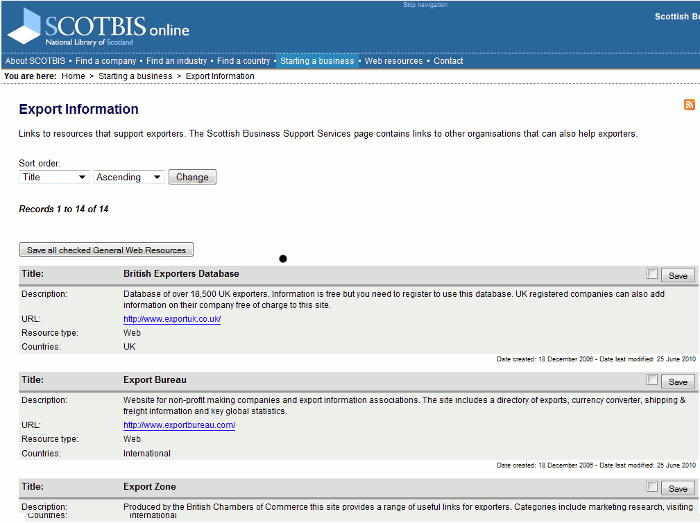Click the 'International' value under Export Bureau
The width and height of the screenshot is (700, 523).
tap(147, 453)
